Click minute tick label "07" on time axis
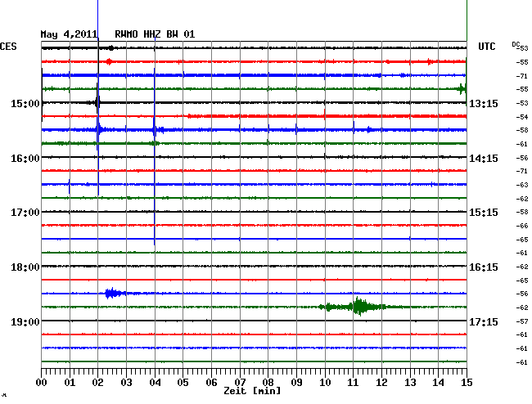 [x=240, y=383]
